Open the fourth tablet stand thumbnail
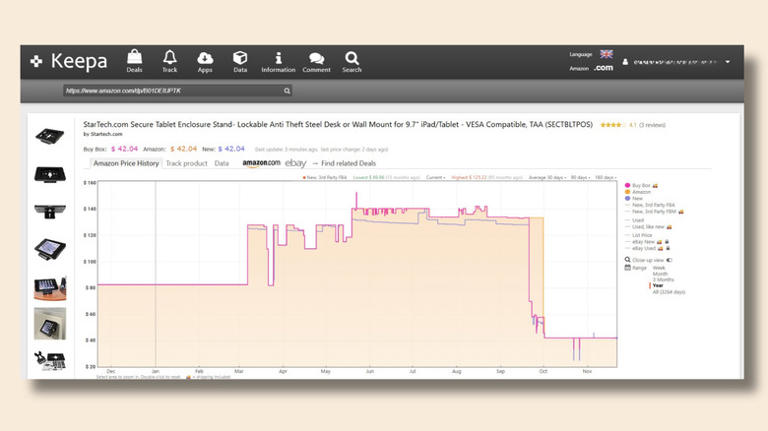The height and width of the screenshot is (431, 768). pos(49,249)
